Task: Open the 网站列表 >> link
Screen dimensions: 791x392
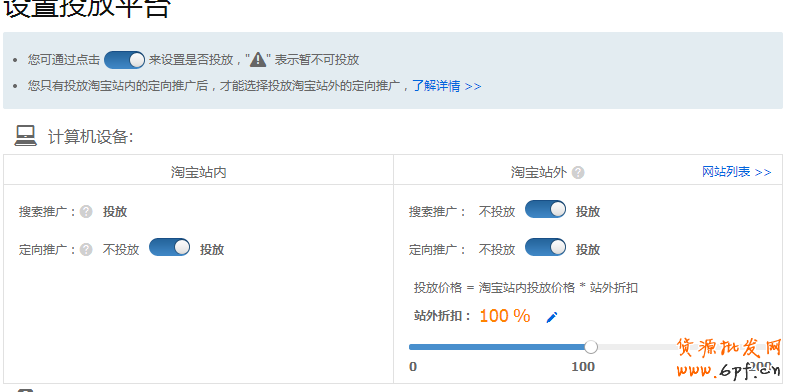Action: click(737, 172)
